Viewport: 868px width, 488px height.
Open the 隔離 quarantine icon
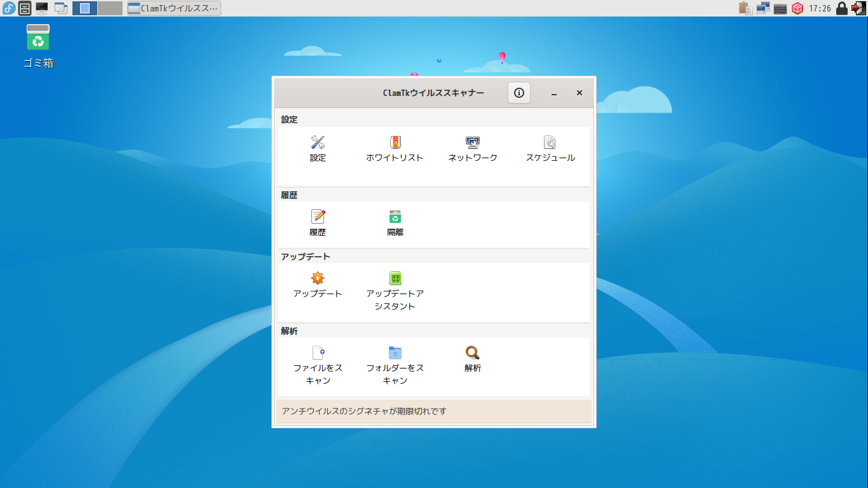(395, 217)
